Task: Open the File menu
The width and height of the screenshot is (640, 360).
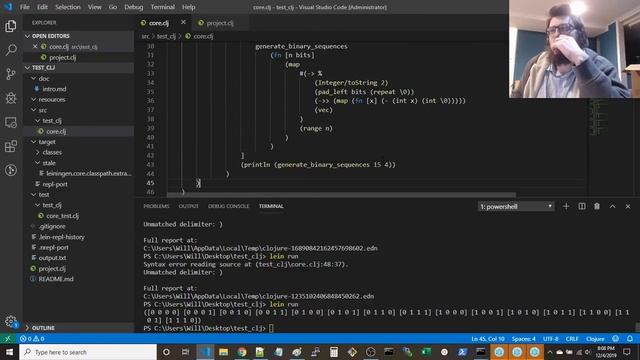Action: click(25, 7)
